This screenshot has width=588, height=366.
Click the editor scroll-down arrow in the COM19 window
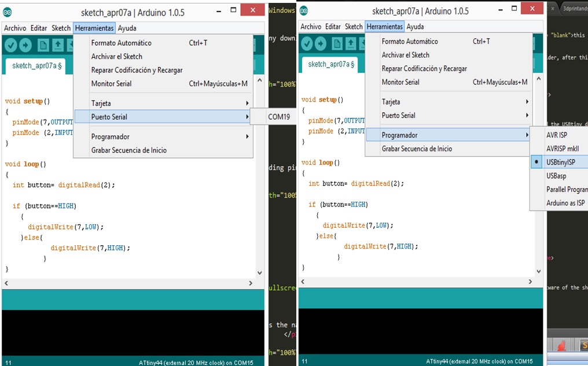259,273
